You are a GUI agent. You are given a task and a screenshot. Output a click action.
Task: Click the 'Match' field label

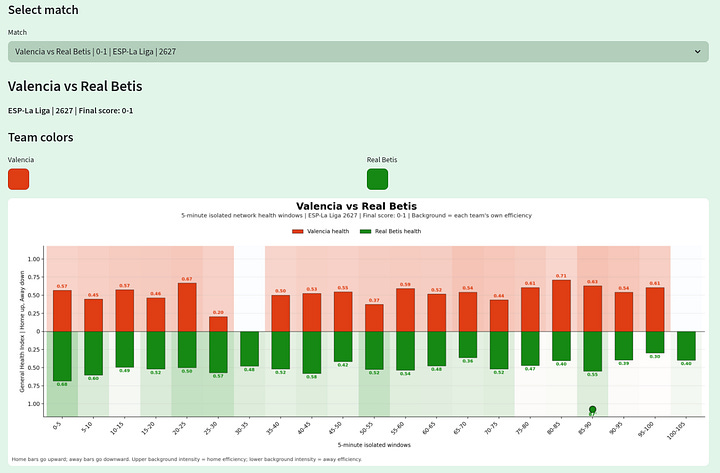pos(17,33)
